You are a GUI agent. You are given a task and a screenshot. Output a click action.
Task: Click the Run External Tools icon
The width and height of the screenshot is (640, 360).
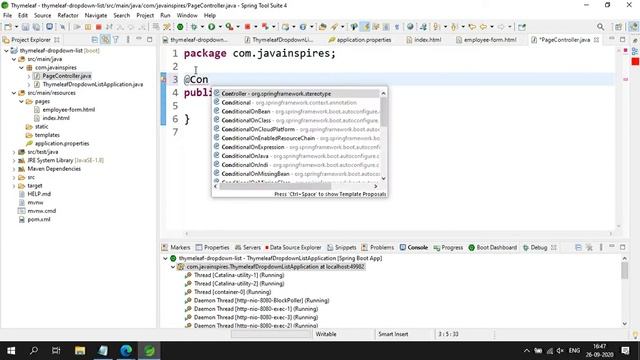229,27
